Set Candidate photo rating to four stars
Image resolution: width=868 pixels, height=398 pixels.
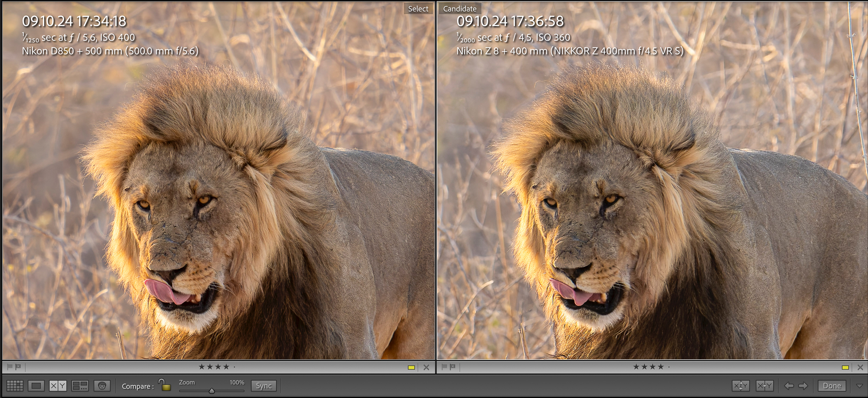[x=660, y=367]
